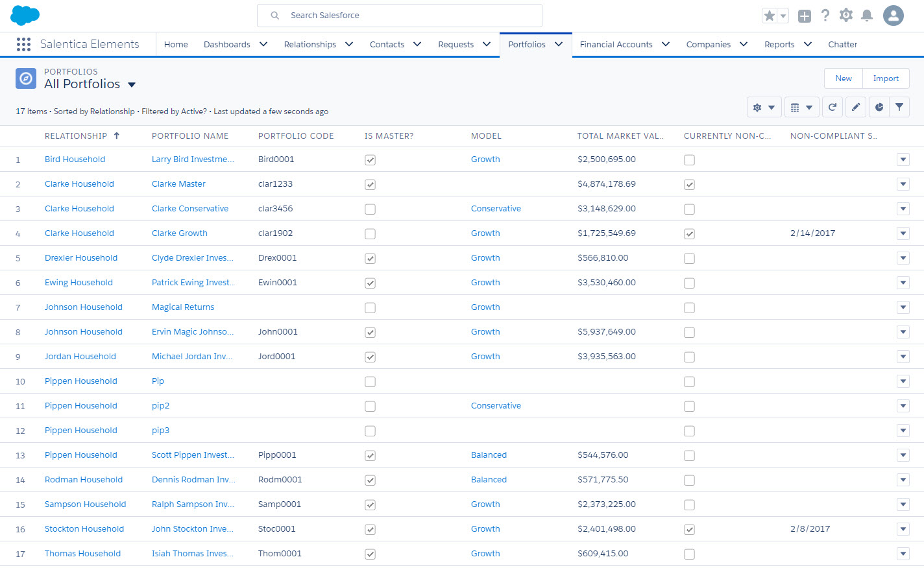Open the Chatter tab
This screenshot has height=568, width=924.
[842, 45]
